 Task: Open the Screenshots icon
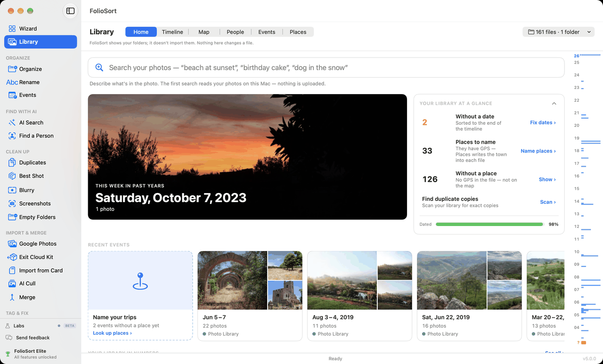(x=12, y=204)
